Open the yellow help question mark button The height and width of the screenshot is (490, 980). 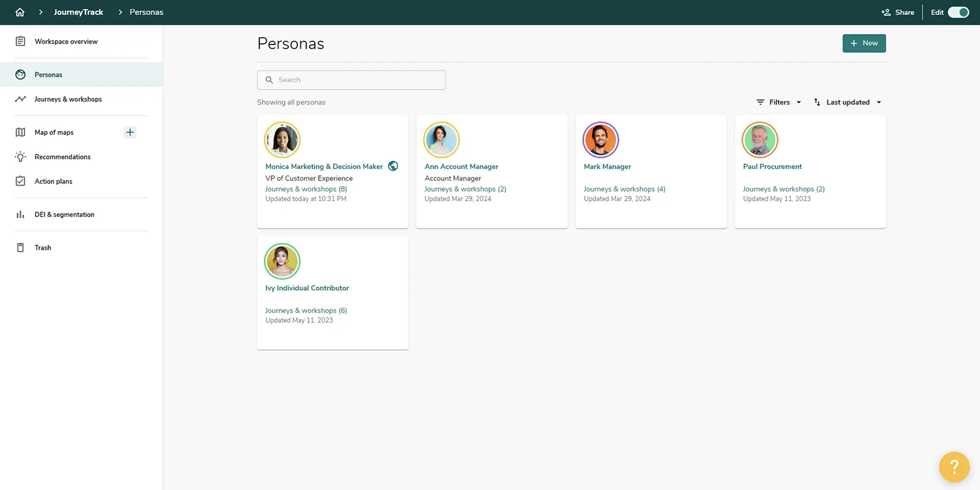click(953, 466)
